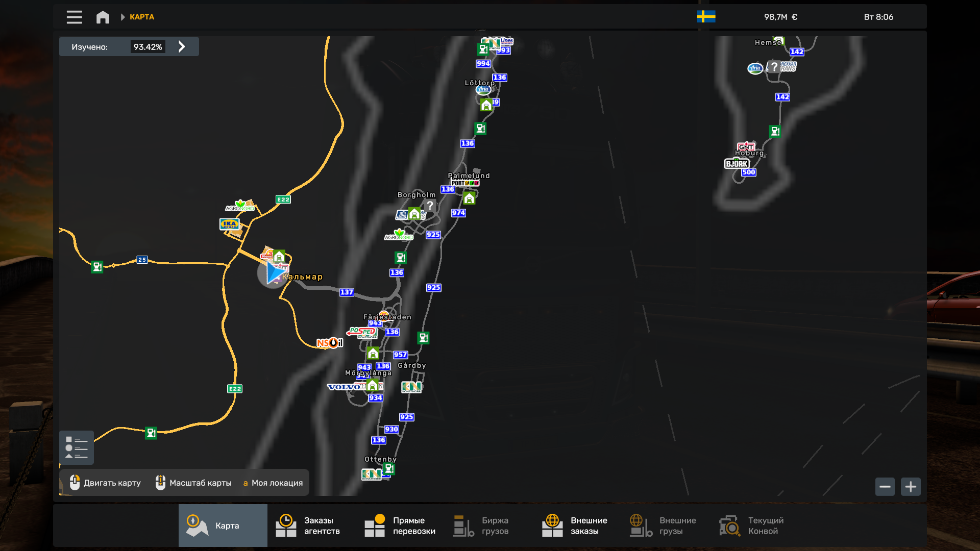Click the E22 road marker north of Кальмар
This screenshot has width=980, height=551.
coord(283,199)
